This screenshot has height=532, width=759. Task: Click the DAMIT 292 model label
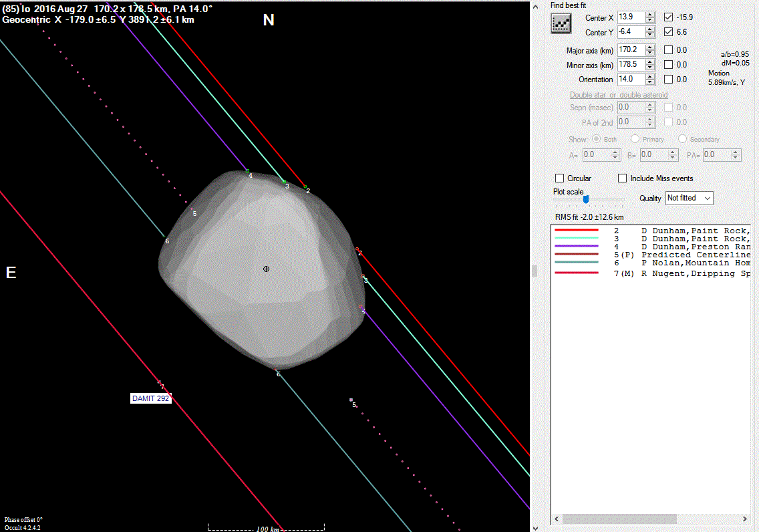click(x=151, y=398)
